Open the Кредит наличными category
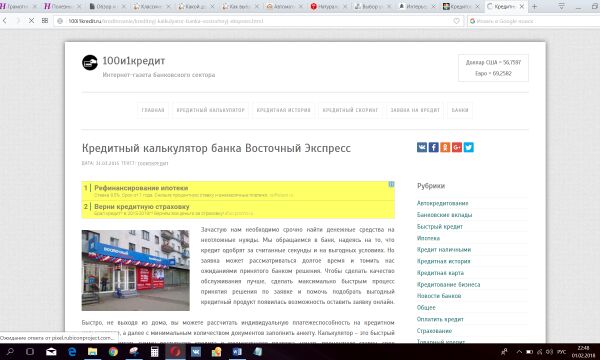The image size is (600, 360). (x=444, y=249)
